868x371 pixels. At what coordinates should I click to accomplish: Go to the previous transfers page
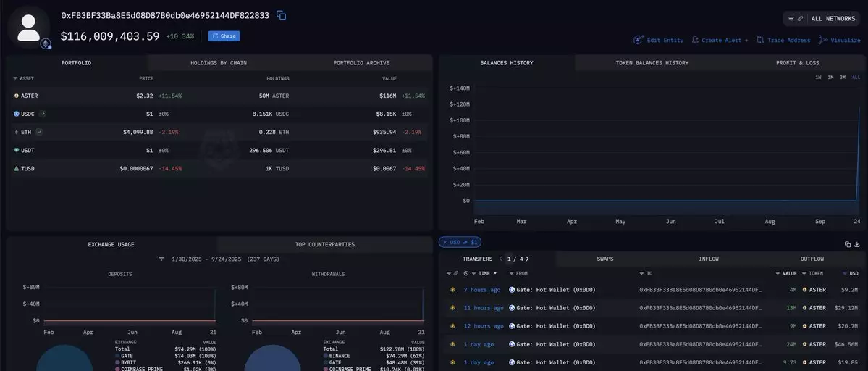[x=500, y=259]
